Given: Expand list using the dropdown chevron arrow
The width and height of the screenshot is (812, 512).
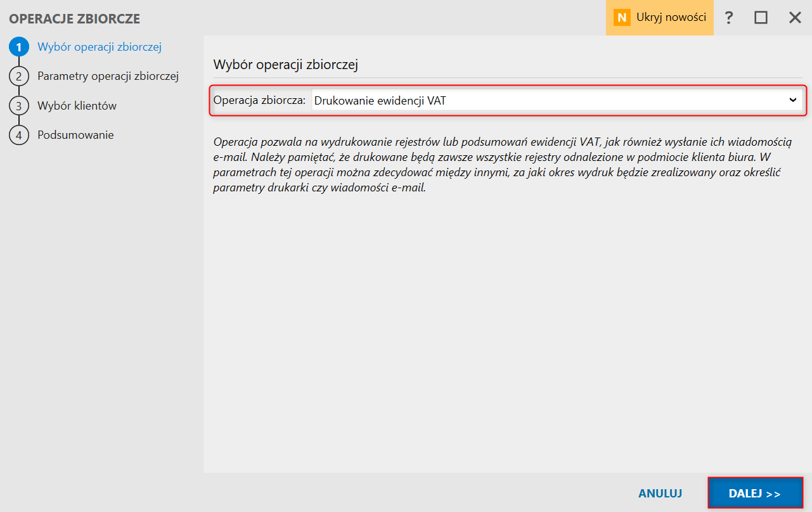Looking at the screenshot, I should pos(792,100).
